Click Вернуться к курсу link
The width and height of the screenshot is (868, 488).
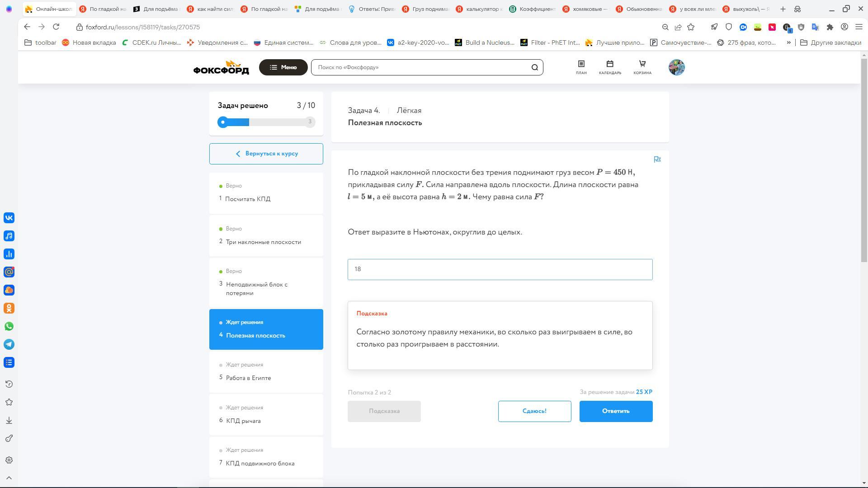[266, 154]
